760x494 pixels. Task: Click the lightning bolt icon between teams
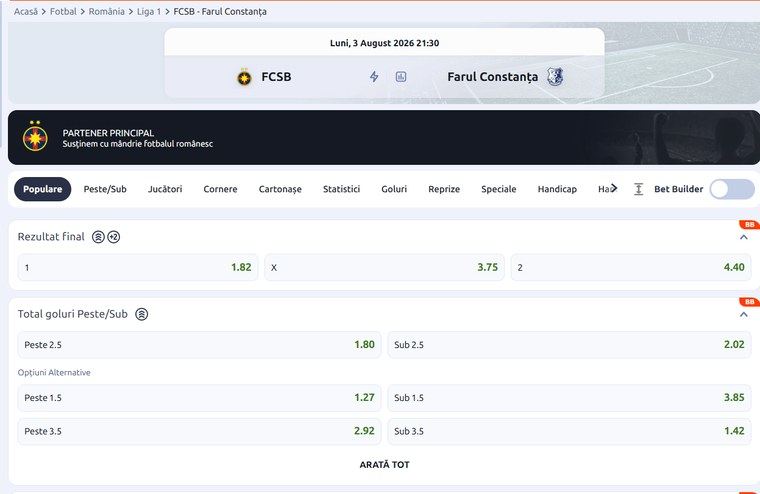point(374,77)
